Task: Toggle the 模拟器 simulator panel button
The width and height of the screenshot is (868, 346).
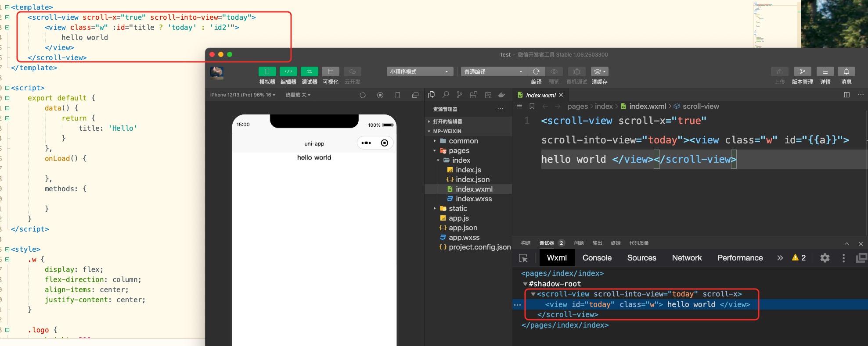Action: click(x=267, y=71)
